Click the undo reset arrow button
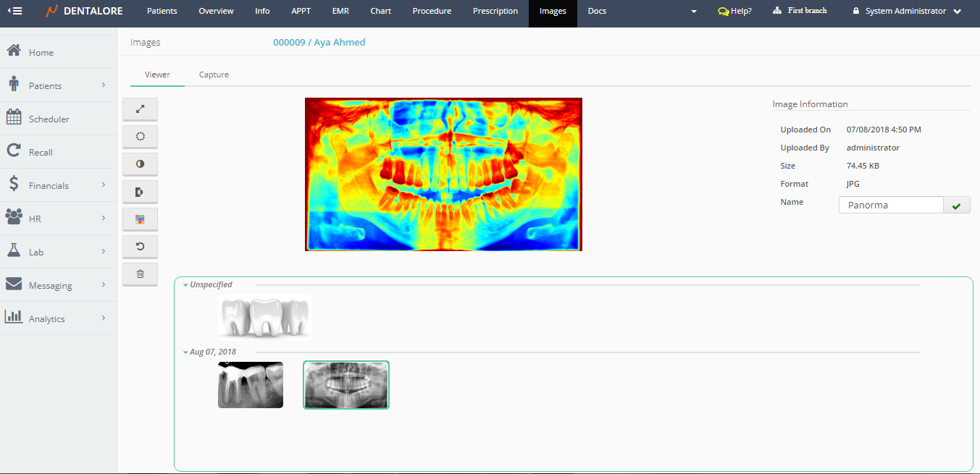This screenshot has width=980, height=474. click(141, 247)
